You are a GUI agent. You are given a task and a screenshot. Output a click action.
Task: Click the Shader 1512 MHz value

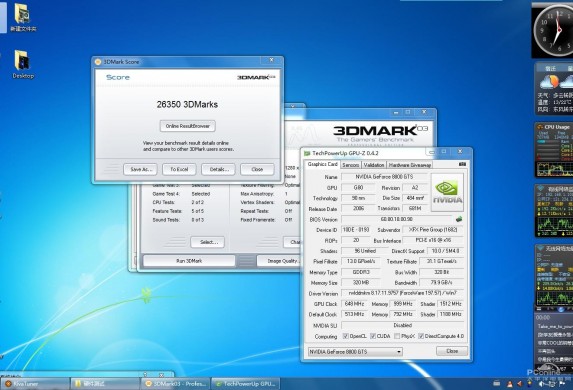(450, 304)
